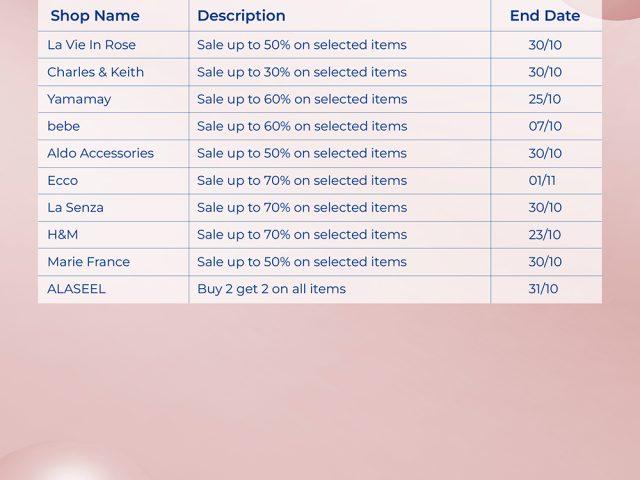This screenshot has height=480, width=640.
Task: Choose the bebe shop row
Action: [x=63, y=126]
